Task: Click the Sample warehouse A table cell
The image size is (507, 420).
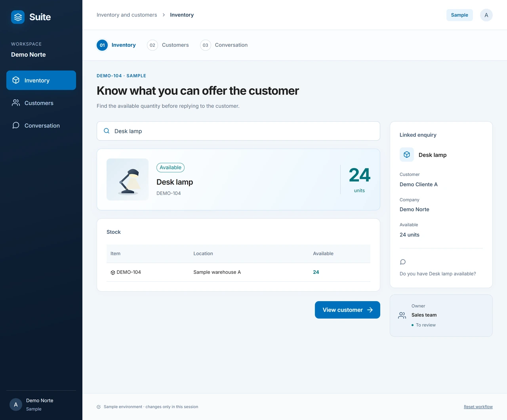Action: tap(217, 272)
